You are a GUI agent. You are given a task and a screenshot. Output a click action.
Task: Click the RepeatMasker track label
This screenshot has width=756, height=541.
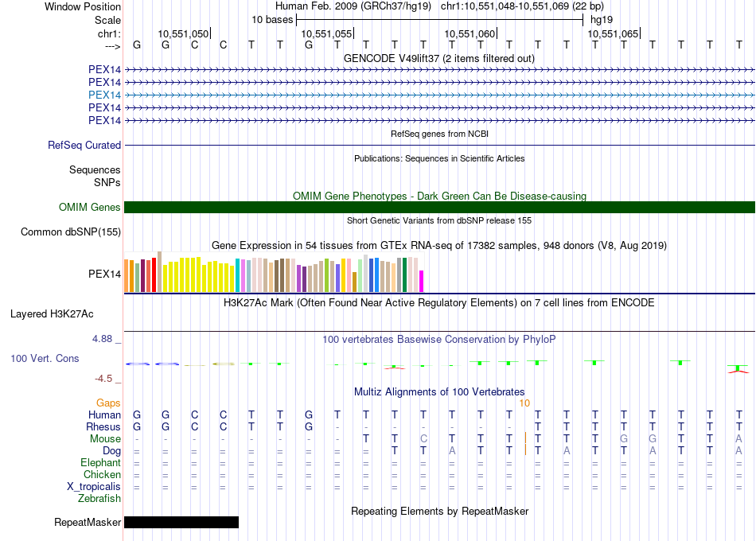point(88,523)
